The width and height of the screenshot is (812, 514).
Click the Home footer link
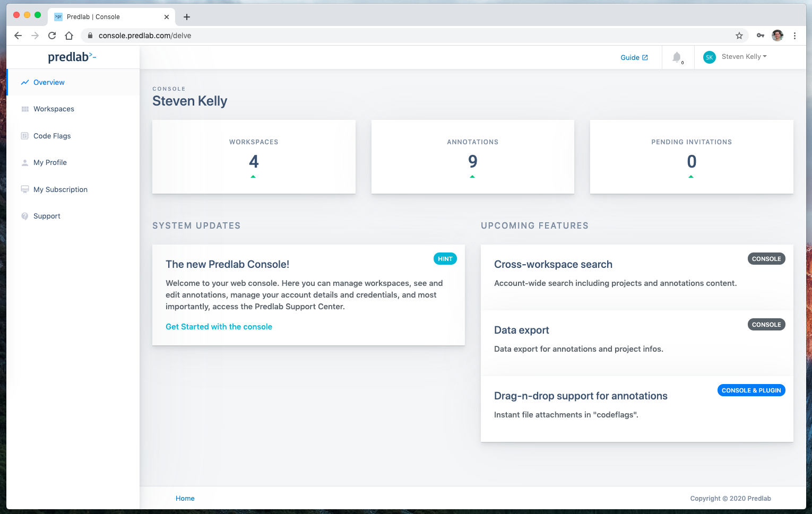click(185, 499)
